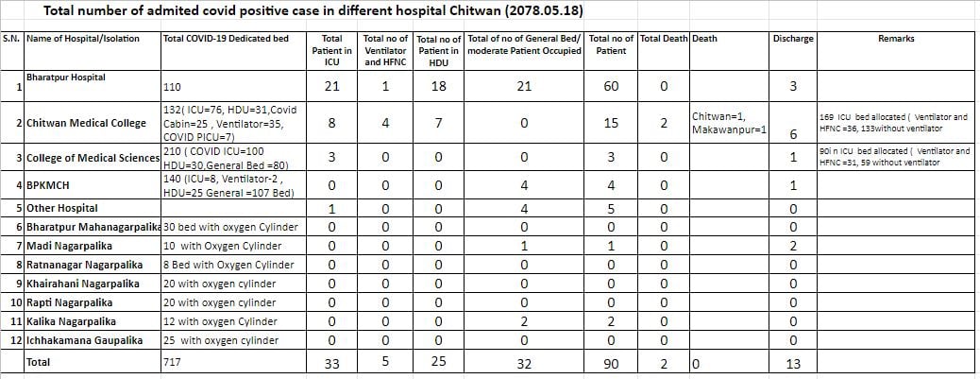Click the College of Medical Sciences cell
This screenshot has width=980, height=379.
pos(93,158)
